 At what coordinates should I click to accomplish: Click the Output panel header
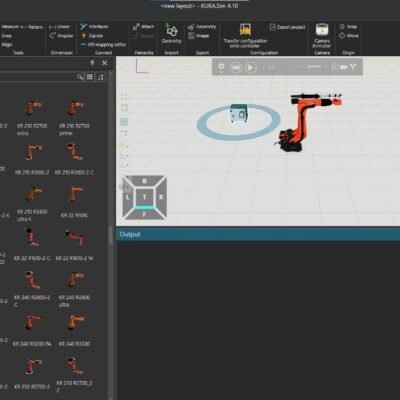pyautogui.click(x=258, y=234)
